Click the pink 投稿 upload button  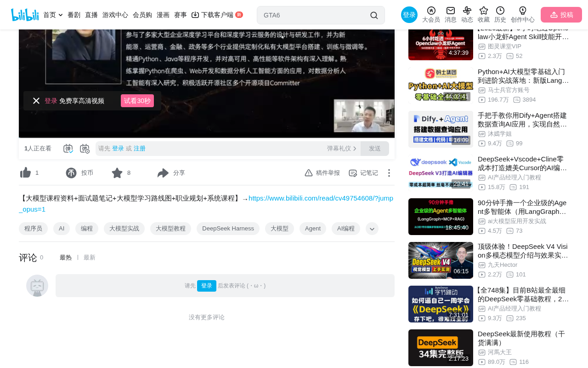pyautogui.click(x=561, y=15)
